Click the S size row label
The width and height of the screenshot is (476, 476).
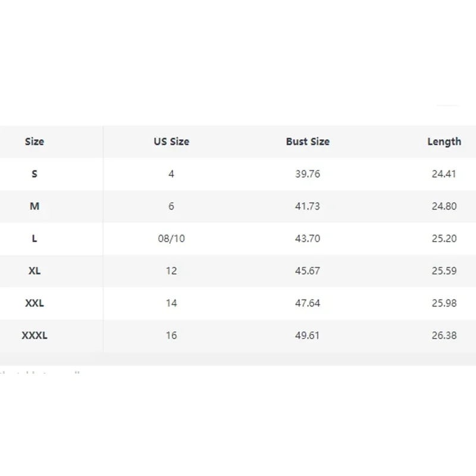[35, 174]
